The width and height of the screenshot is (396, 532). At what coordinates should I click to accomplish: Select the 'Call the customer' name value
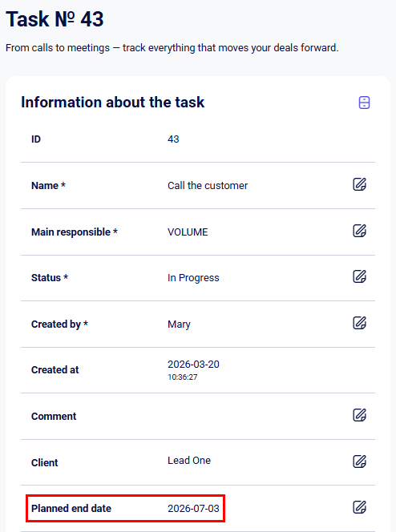pos(208,186)
